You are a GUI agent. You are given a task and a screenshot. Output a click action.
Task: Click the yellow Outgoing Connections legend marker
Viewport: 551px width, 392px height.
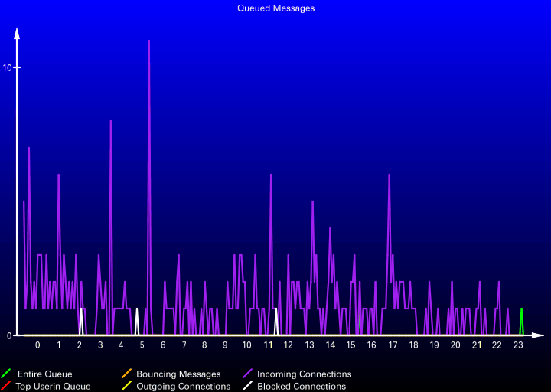click(x=127, y=387)
